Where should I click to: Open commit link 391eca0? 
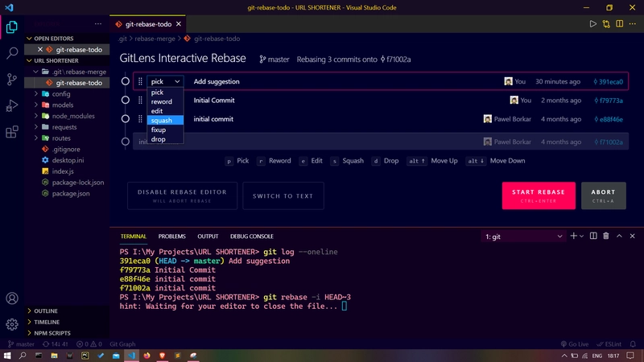[609, 82]
